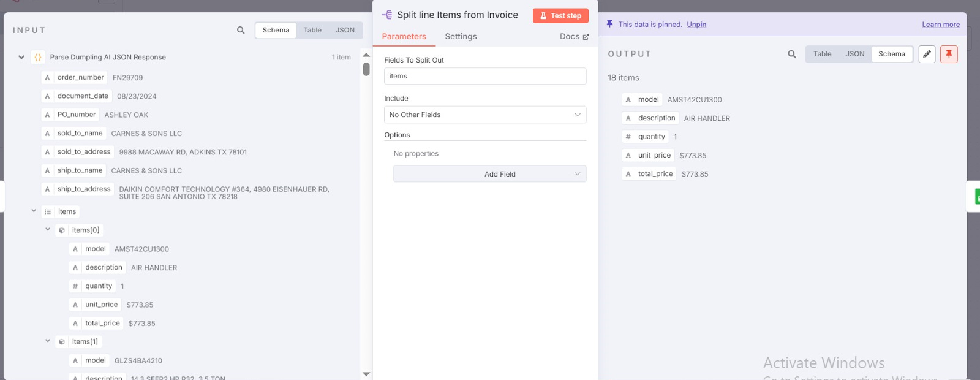Switch the OUTPUT view to Table
This screenshot has width=980, height=380.
(x=822, y=54)
